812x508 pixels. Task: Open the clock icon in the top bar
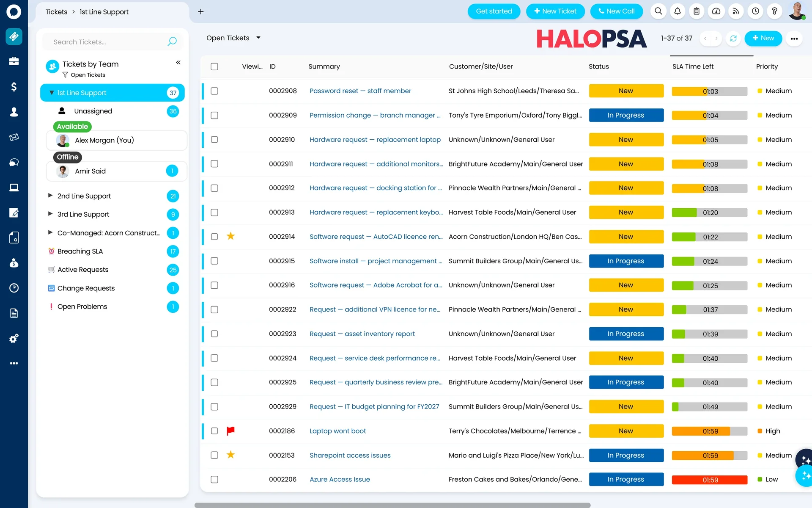755,11
